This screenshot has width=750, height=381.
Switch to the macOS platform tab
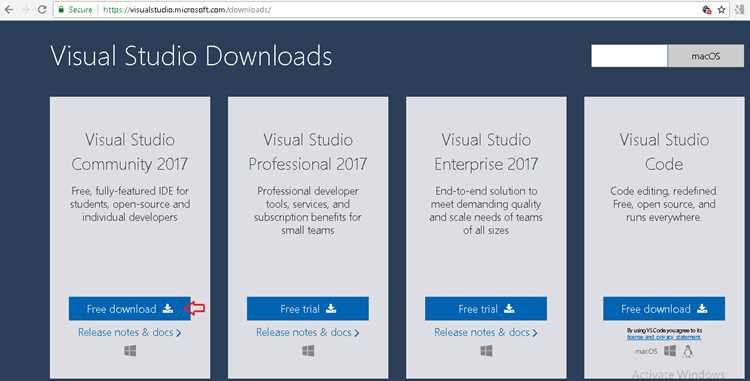click(x=706, y=56)
